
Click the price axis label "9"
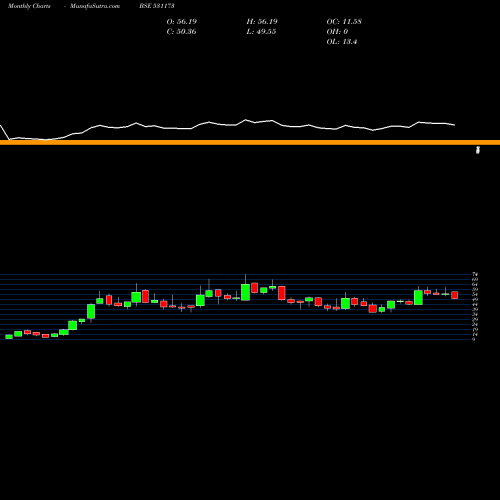pos(473,339)
